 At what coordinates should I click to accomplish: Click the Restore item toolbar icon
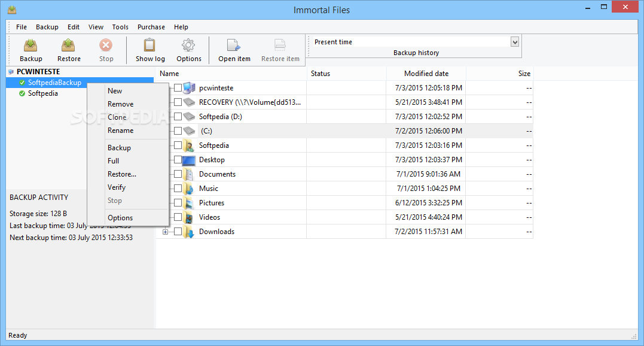coord(280,45)
